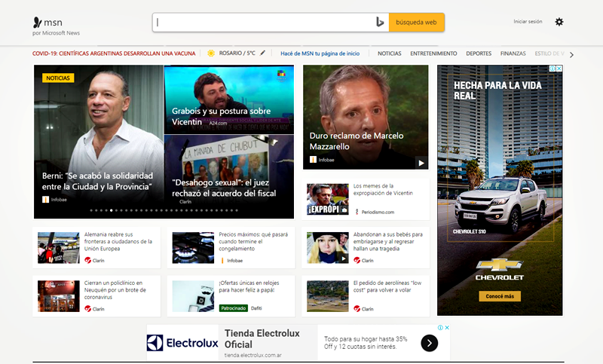Click the Chevrolet bowtie logo
Viewport: 603px width, 364px height.
[499, 265]
